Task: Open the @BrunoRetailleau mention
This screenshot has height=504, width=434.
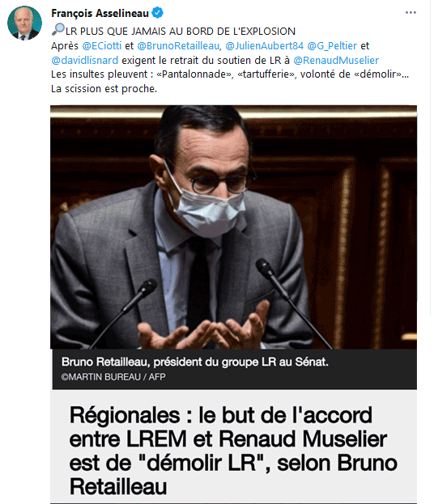Action: [x=179, y=45]
